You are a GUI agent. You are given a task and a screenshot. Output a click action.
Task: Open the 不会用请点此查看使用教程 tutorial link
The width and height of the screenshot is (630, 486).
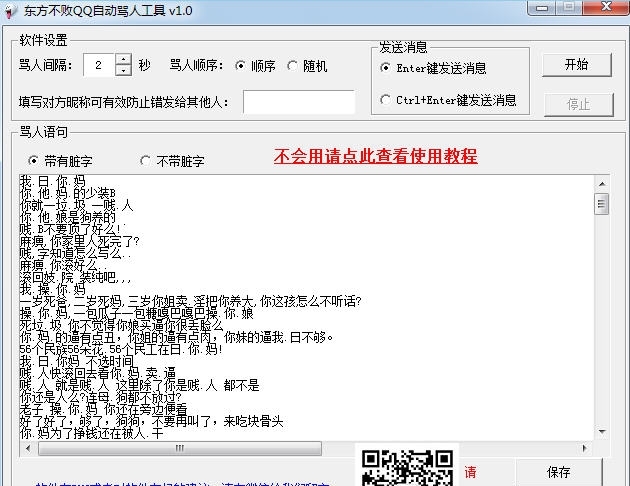click(376, 156)
